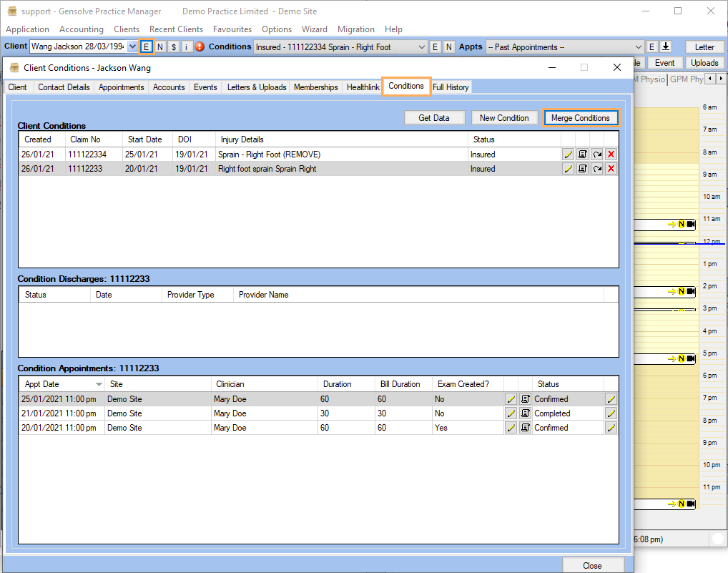Image resolution: width=728 pixels, height=573 pixels.
Task: Click the red alert icon beside Client
Action: (x=200, y=47)
